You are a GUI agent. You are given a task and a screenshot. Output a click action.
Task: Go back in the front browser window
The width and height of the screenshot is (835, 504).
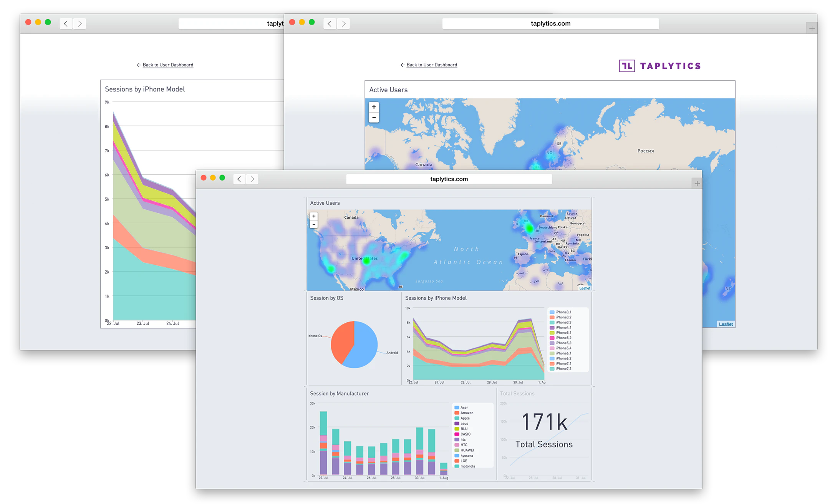(x=239, y=179)
